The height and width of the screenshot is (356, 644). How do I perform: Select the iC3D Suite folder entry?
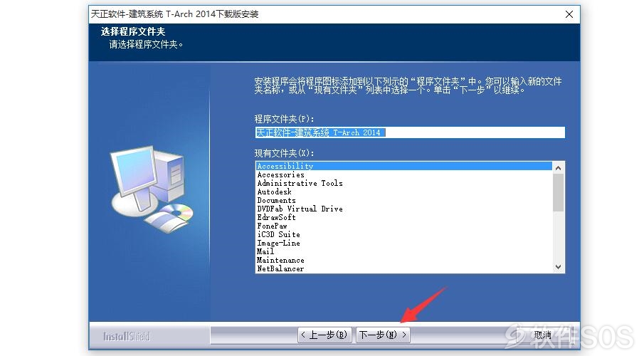[x=403, y=234]
